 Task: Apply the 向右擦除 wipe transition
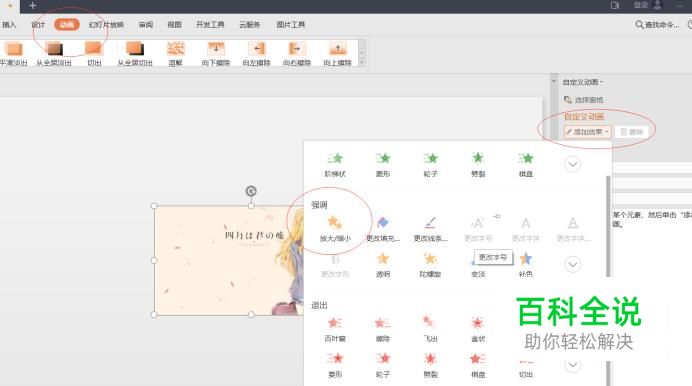(297, 54)
